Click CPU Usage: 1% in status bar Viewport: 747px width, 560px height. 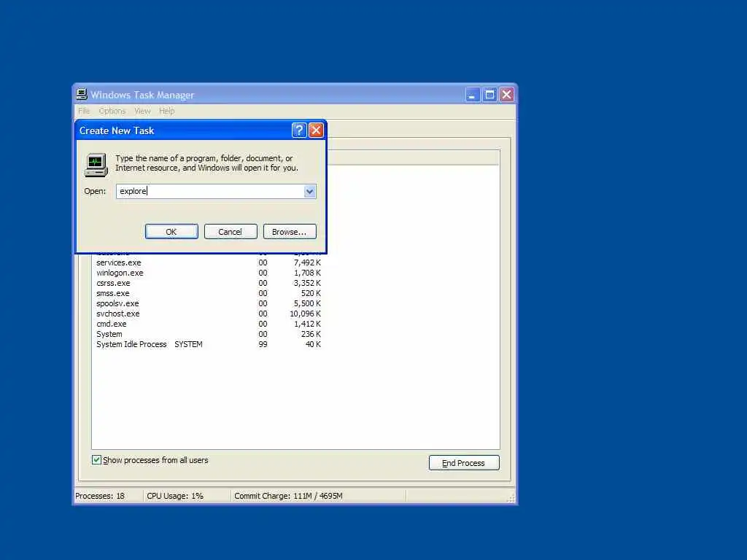coord(175,496)
